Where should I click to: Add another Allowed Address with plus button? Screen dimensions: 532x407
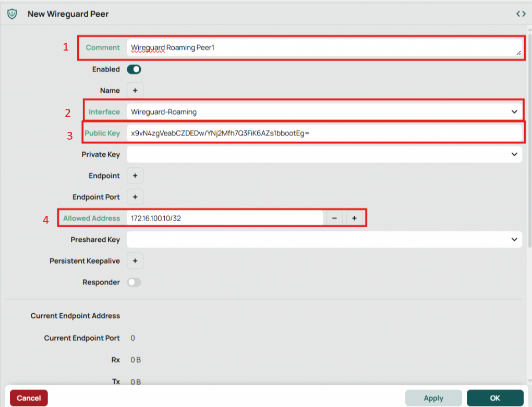[354, 218]
